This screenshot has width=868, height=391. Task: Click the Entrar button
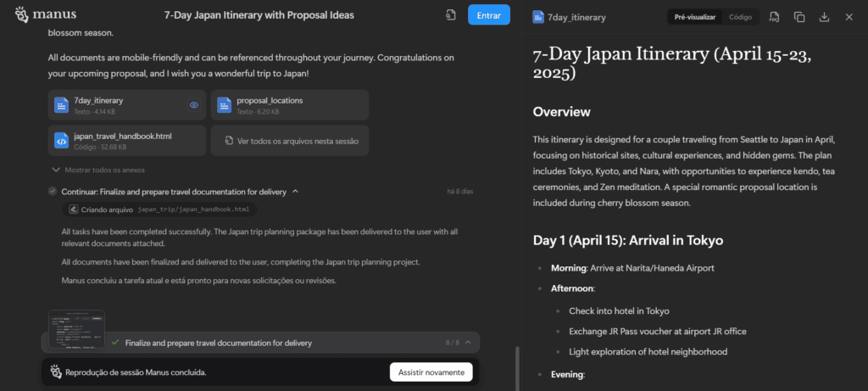[x=489, y=15]
